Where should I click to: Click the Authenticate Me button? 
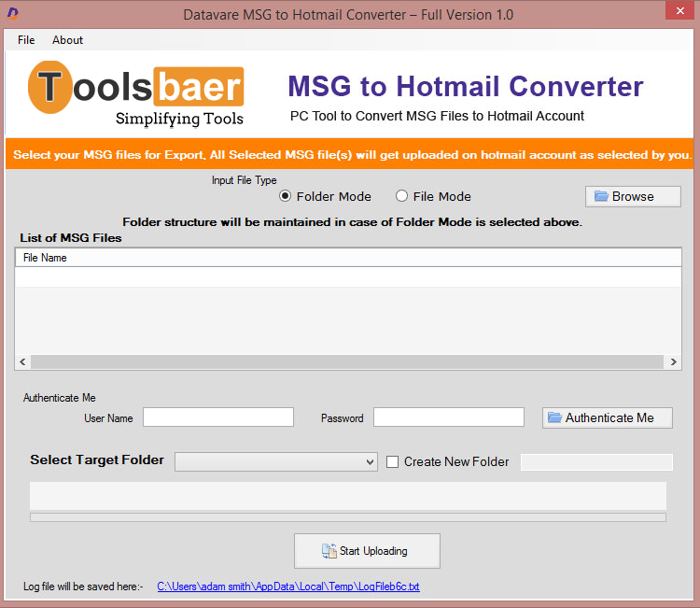tap(608, 417)
